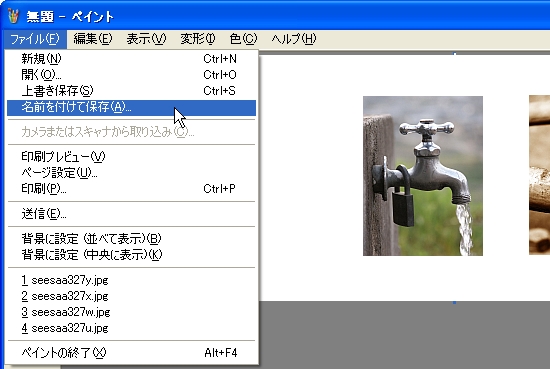The width and height of the screenshot is (550, 369).
Task: Open recent file seesaa327y.jpg
Action: (x=131, y=280)
